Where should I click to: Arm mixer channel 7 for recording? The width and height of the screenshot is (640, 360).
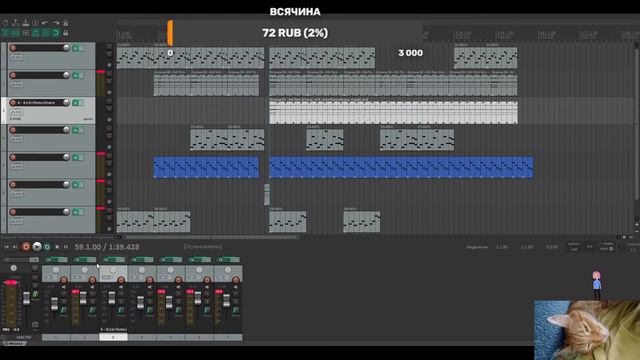point(236,280)
